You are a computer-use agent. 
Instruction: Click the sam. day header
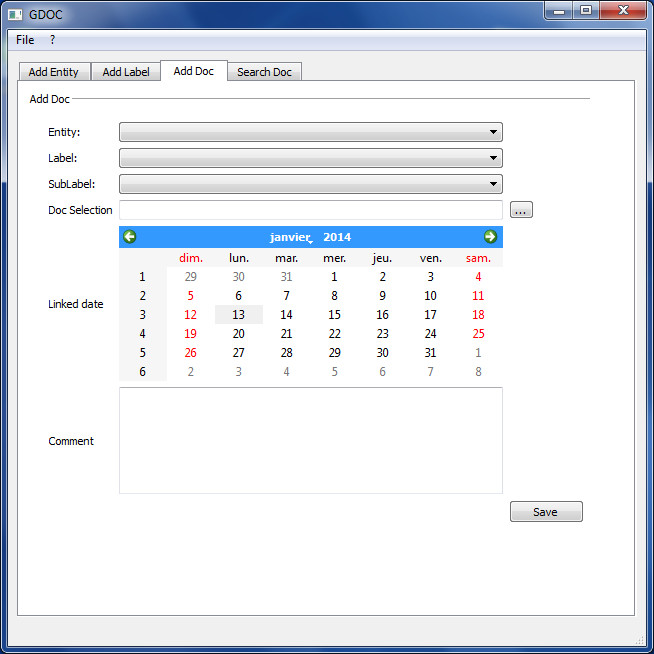pyautogui.click(x=478, y=258)
